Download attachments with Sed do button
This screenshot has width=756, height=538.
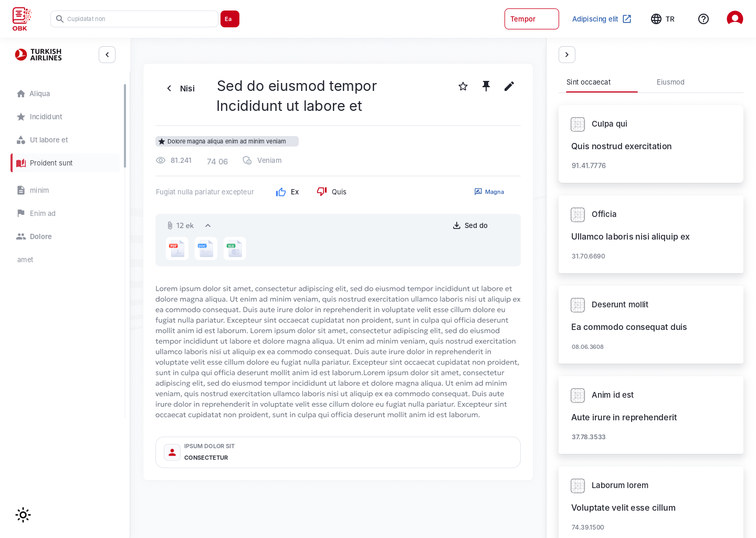(x=470, y=225)
